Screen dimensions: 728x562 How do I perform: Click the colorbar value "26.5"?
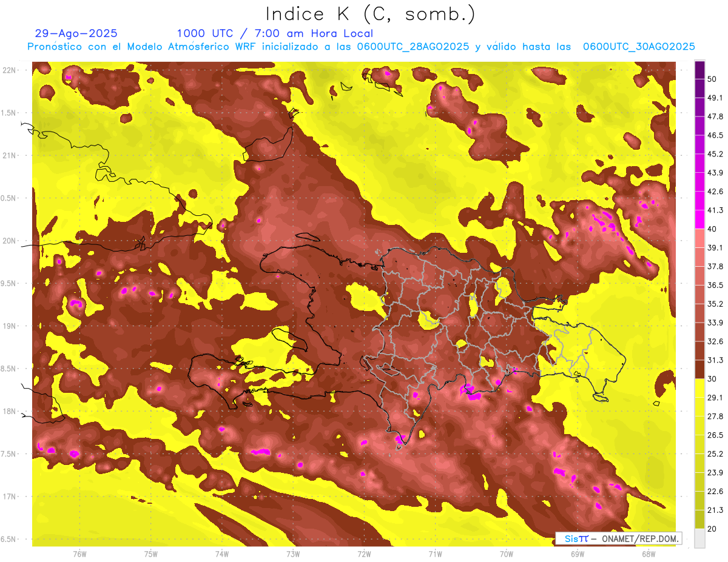pos(715,435)
